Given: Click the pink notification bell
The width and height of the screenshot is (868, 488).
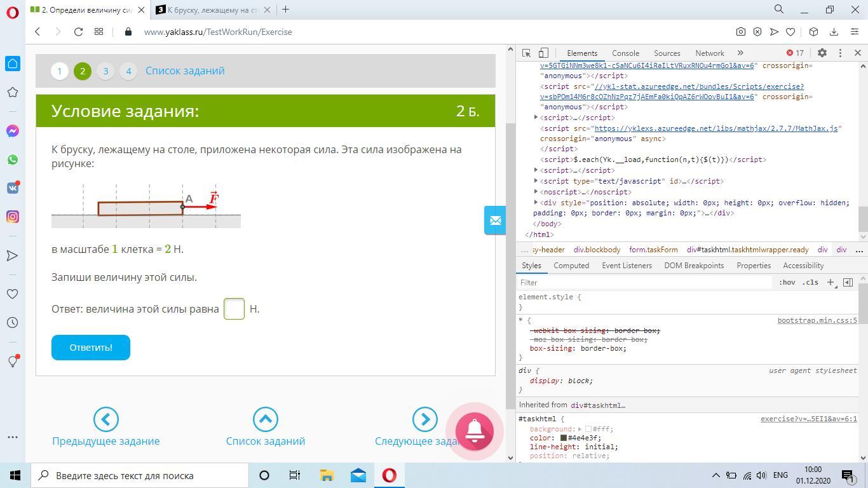Looking at the screenshot, I should pos(475,431).
